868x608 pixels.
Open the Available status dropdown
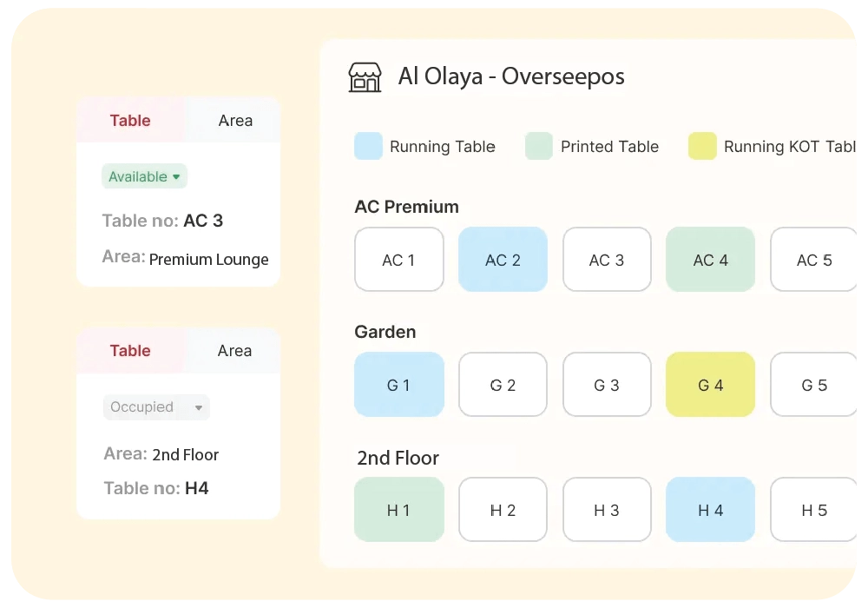coord(144,176)
